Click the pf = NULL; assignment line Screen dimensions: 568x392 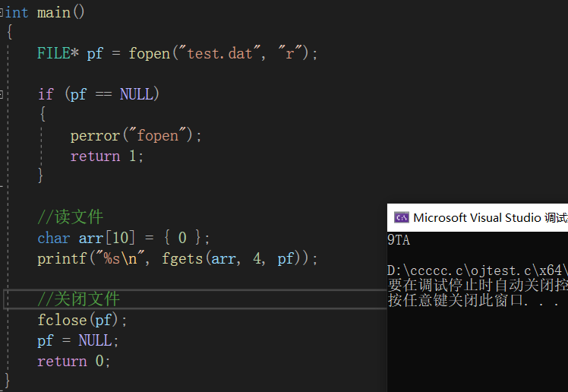coord(78,340)
